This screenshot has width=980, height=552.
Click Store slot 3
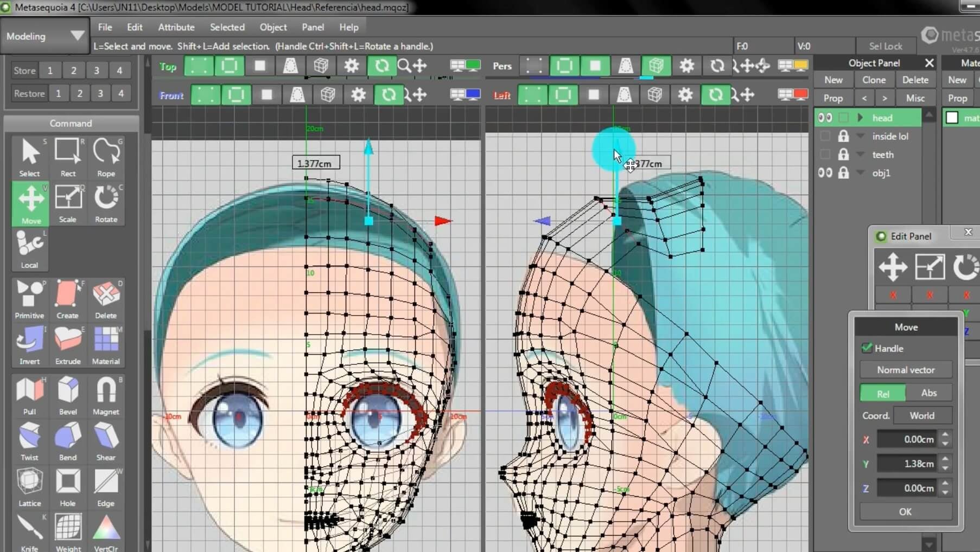(97, 70)
